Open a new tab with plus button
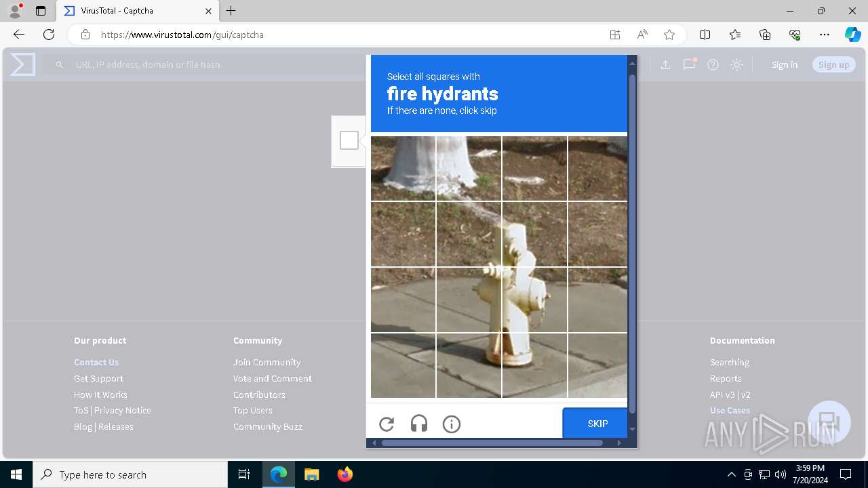The width and height of the screenshot is (868, 488). point(231,11)
